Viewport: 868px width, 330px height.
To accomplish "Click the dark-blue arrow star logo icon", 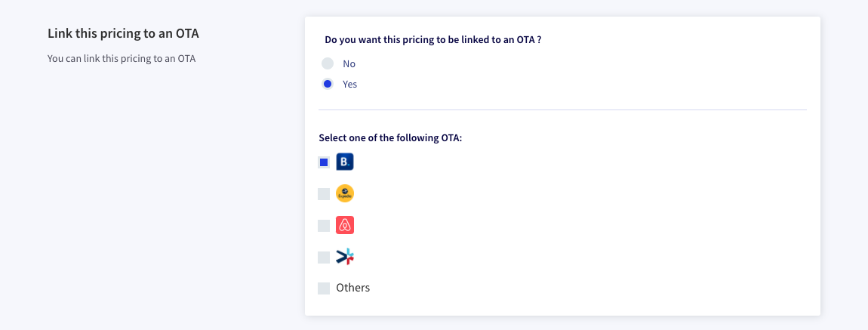I will pos(345,257).
